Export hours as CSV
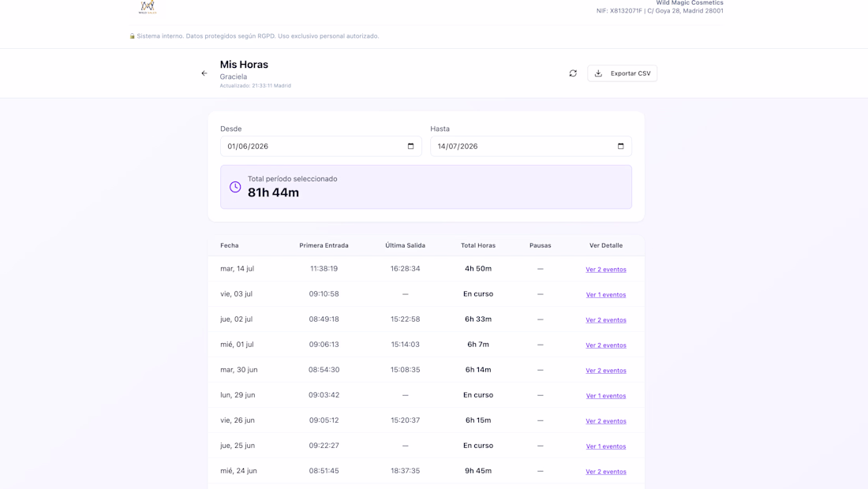The height and width of the screenshot is (489, 868). (x=623, y=73)
